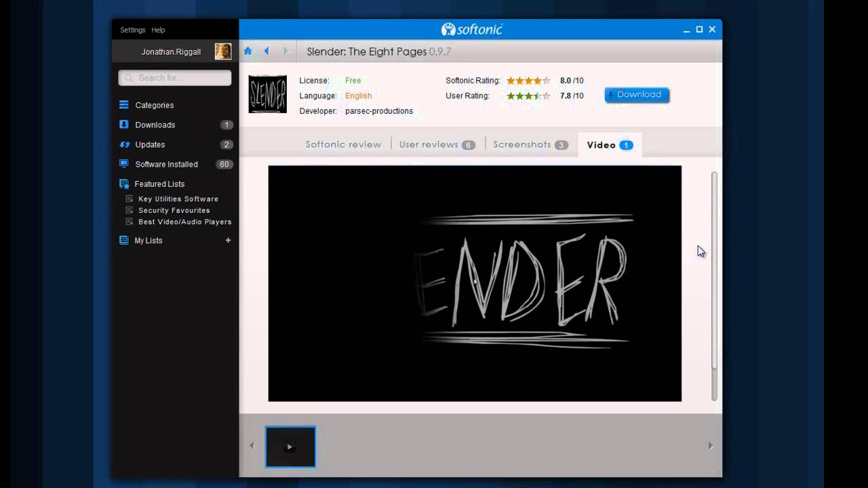Click the Downloads count badge 1

click(x=226, y=125)
